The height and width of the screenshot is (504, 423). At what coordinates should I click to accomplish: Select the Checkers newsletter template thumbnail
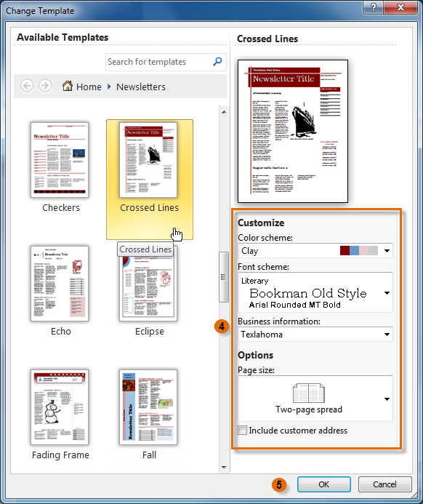[60, 160]
